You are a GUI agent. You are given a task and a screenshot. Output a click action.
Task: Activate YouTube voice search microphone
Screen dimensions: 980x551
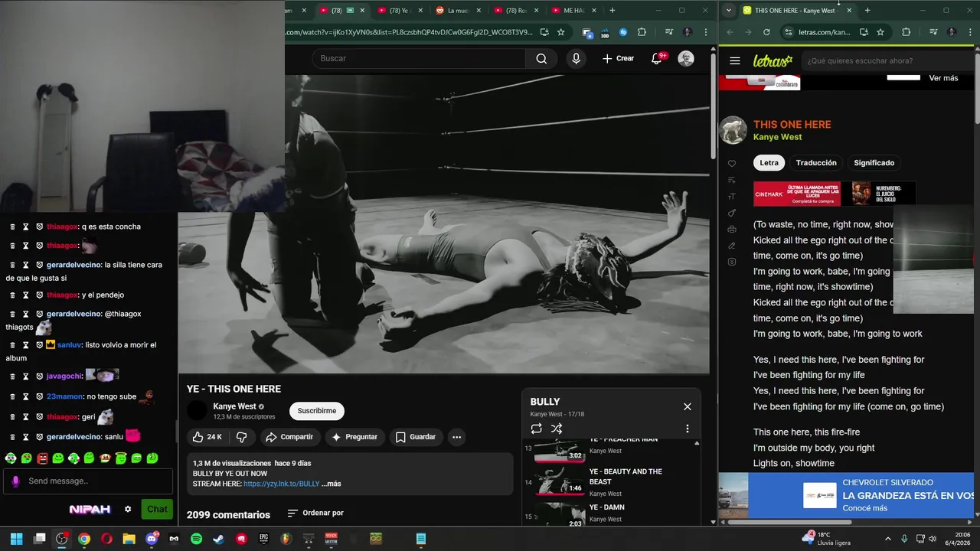(576, 59)
